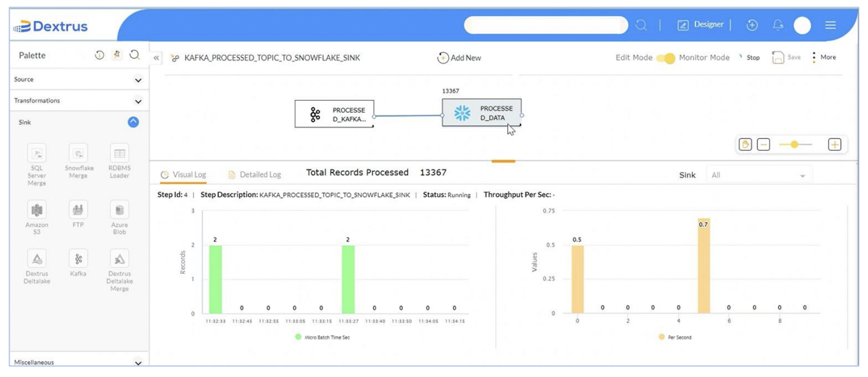868x377 pixels.
Task: Click the Palette history clock icon
Action: coord(100,55)
